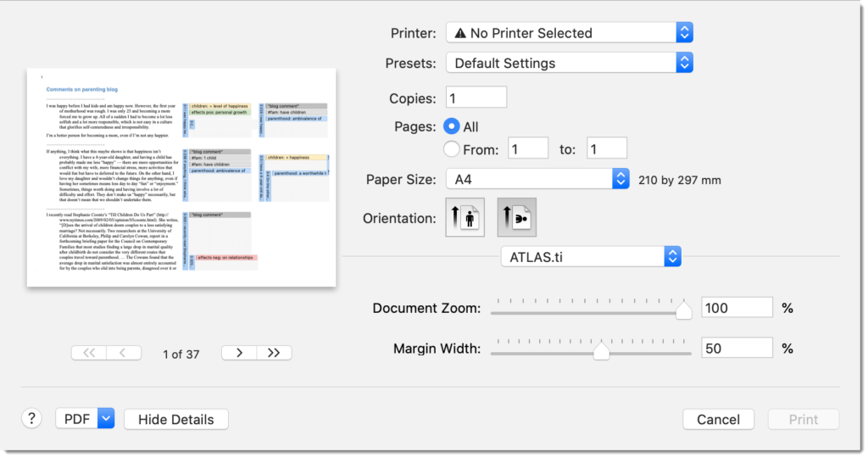Jump to first preview page

coord(89,353)
